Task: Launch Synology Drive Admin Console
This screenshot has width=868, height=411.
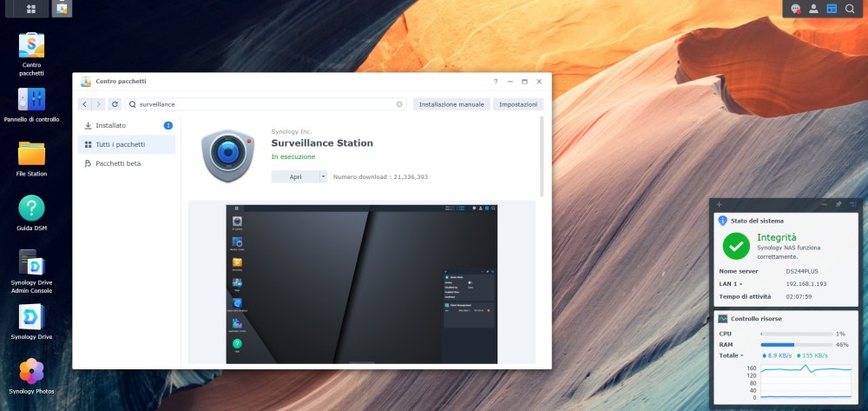Action: click(x=31, y=271)
